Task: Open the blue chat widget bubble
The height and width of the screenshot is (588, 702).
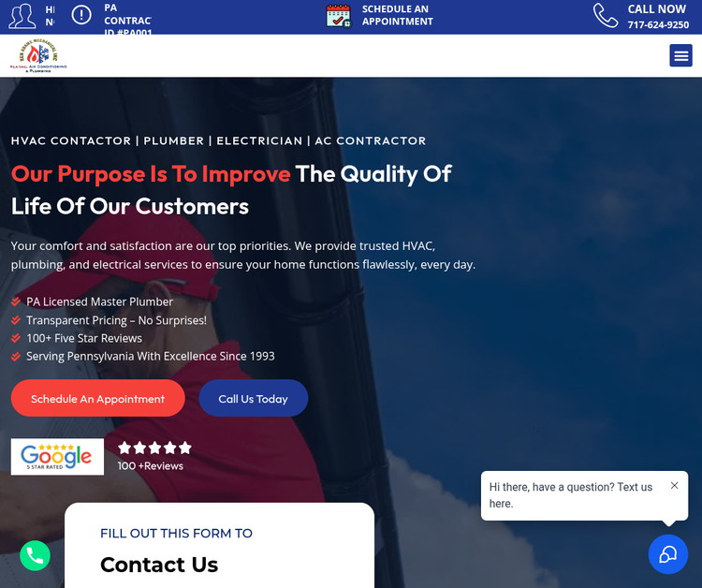Action: (668, 554)
